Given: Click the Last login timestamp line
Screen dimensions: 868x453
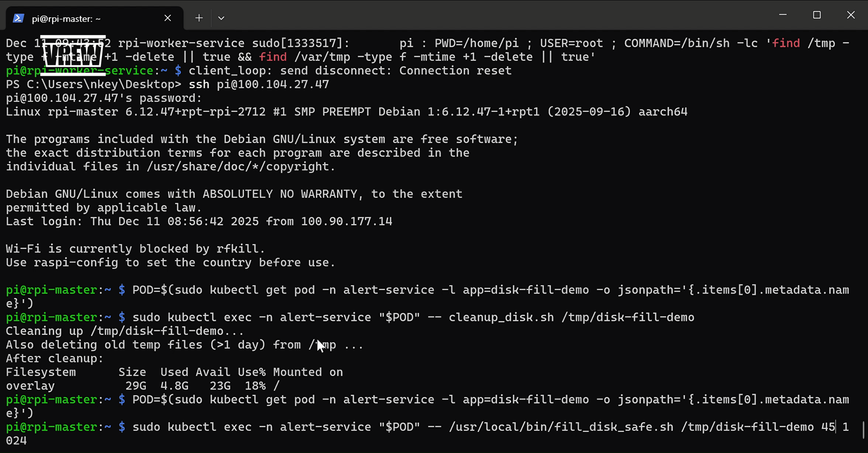Looking at the screenshot, I should coord(199,221).
